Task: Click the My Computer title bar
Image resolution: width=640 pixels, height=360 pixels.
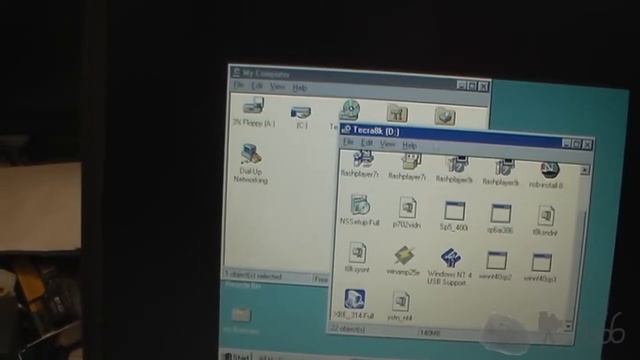Action: (x=359, y=78)
